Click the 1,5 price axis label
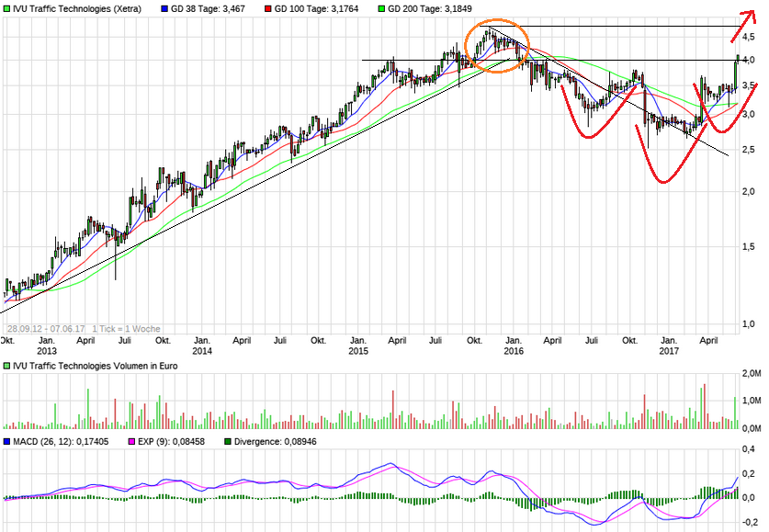 coord(749,246)
